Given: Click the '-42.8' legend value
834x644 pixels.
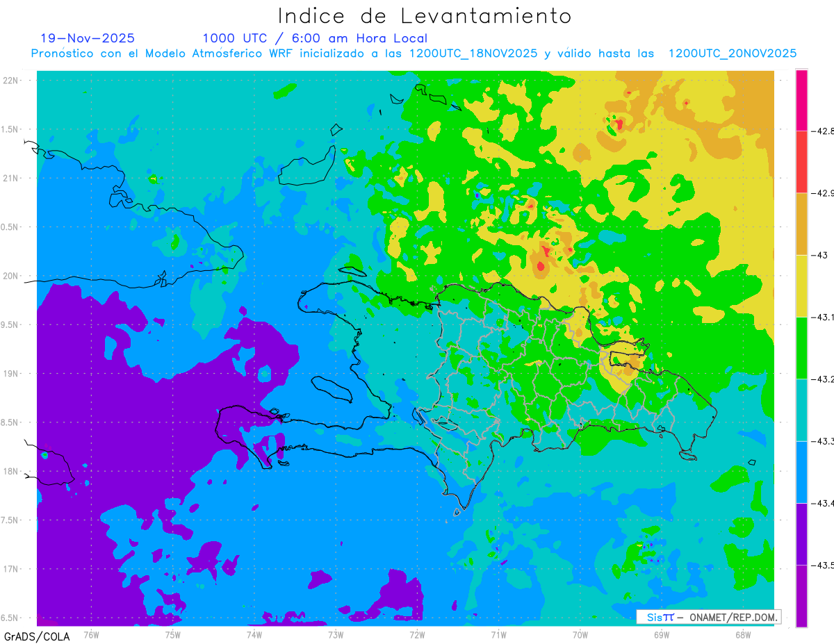Looking at the screenshot, I should point(822,131).
